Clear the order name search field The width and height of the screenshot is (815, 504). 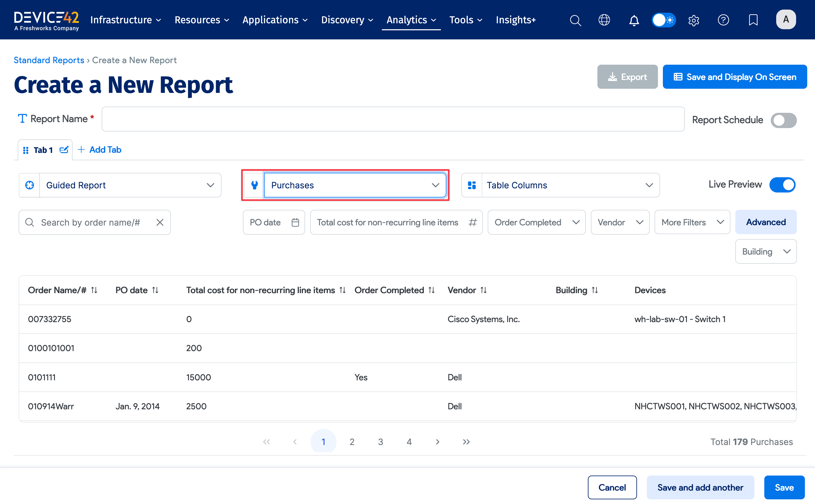tap(160, 222)
